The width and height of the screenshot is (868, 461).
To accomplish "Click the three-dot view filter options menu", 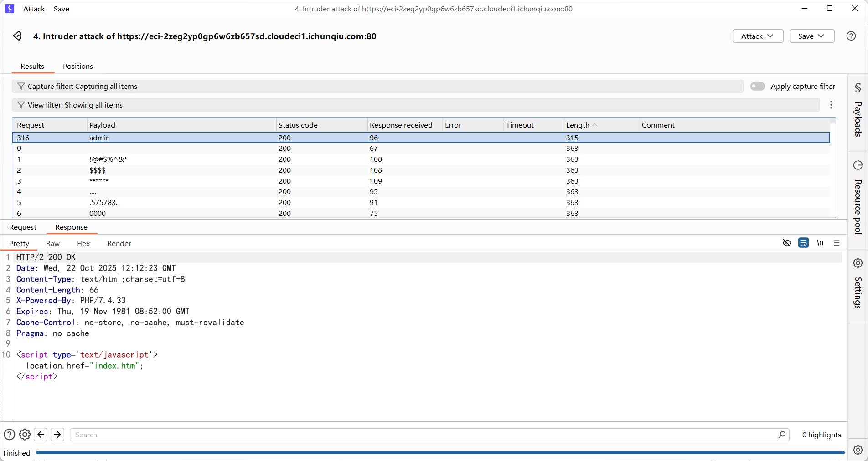I will (831, 105).
